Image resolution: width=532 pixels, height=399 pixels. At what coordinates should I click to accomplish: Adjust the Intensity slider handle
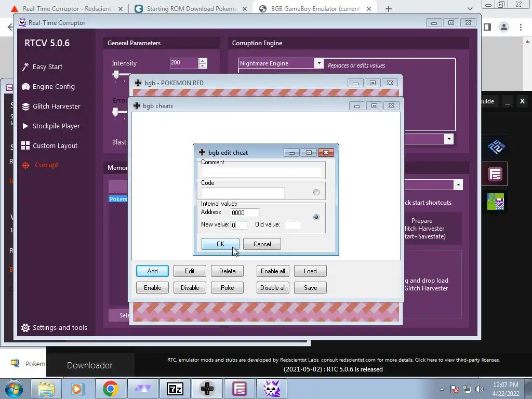[116, 75]
